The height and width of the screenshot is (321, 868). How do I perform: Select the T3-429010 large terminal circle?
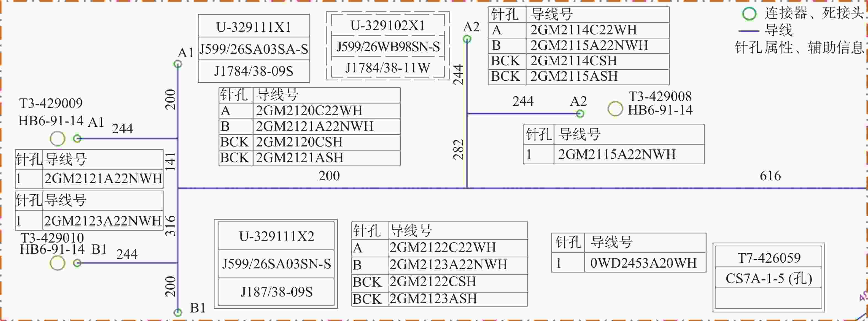tap(57, 263)
